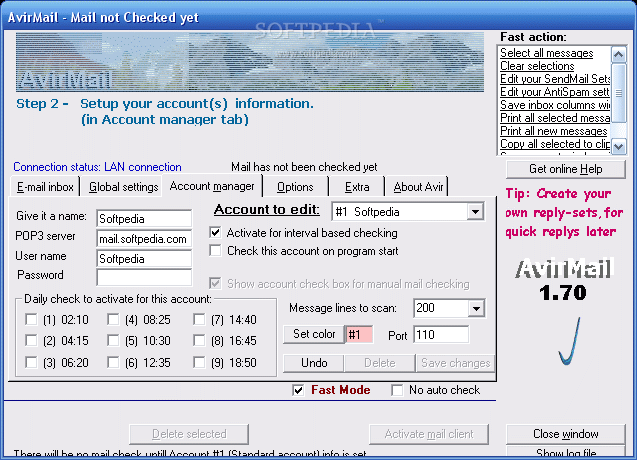Click the 'Give it a name' field
The image size is (637, 460).
144,219
